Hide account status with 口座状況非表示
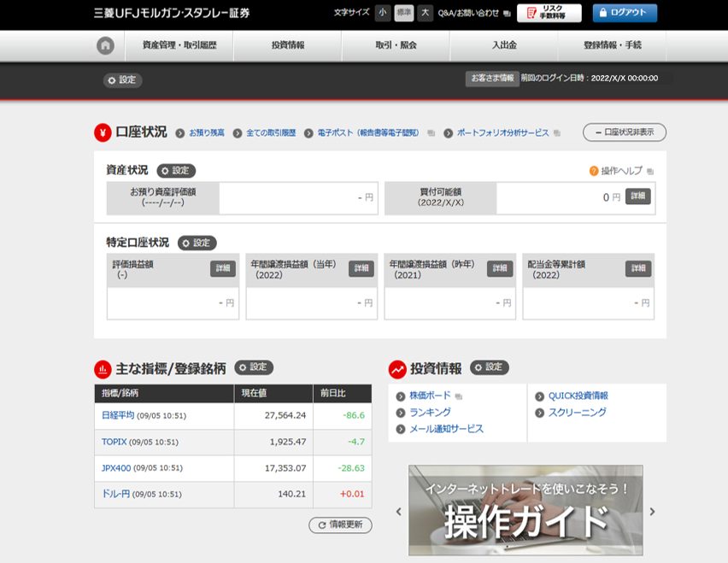 (624, 132)
